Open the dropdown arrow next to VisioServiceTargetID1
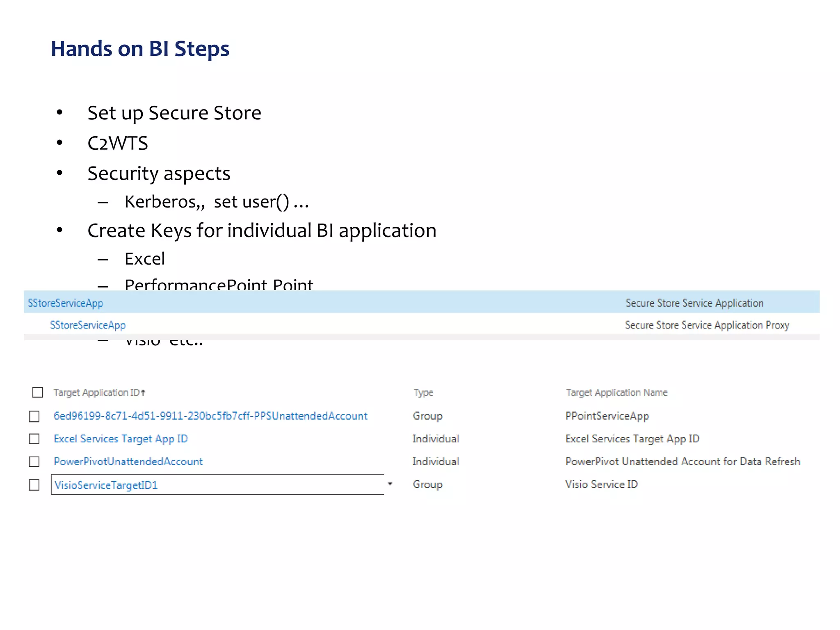 click(390, 484)
